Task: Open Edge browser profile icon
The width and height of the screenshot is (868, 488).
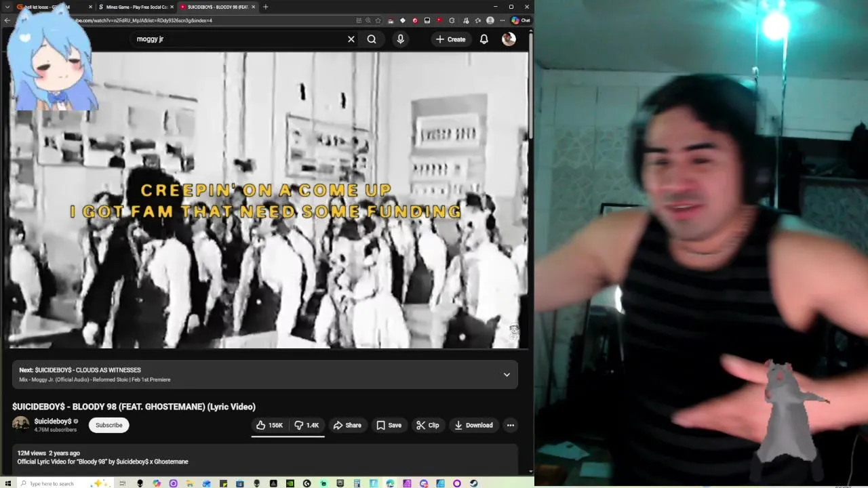Action: pyautogui.click(x=490, y=20)
